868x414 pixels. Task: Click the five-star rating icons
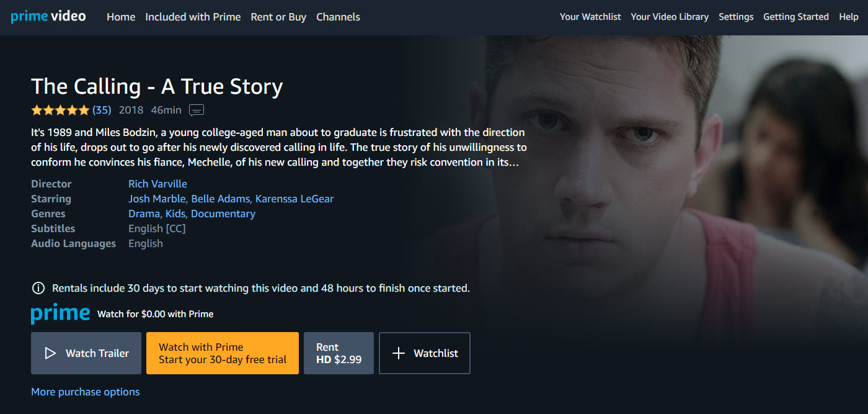click(x=60, y=110)
